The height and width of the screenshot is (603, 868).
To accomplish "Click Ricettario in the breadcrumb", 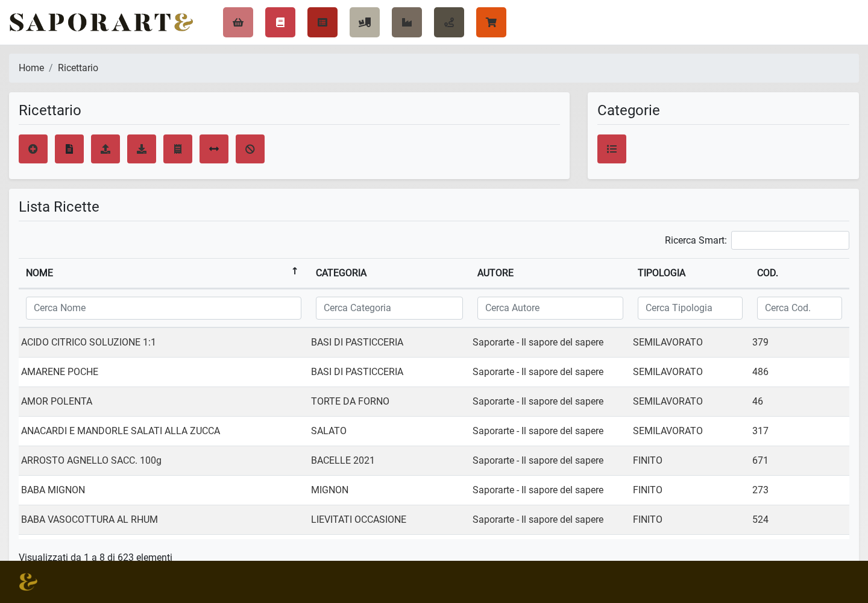I will [x=78, y=68].
